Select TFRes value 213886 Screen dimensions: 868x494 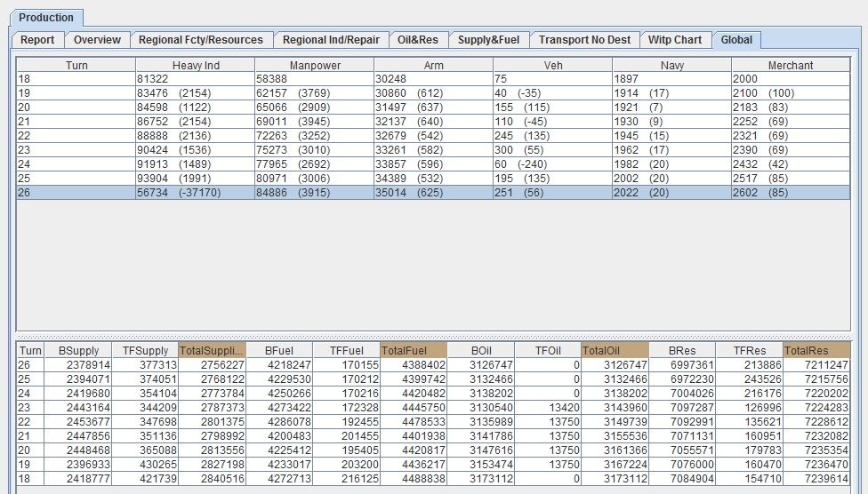(x=750, y=364)
